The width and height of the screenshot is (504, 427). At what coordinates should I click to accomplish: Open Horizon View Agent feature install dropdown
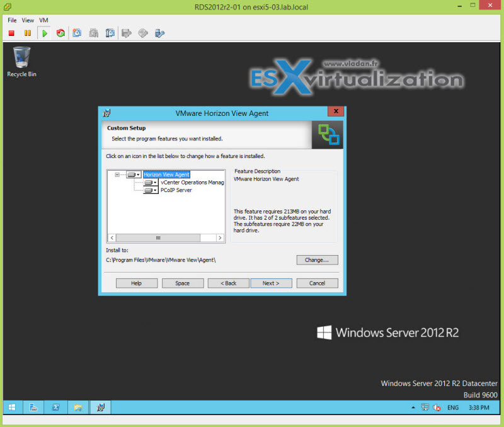pos(134,175)
